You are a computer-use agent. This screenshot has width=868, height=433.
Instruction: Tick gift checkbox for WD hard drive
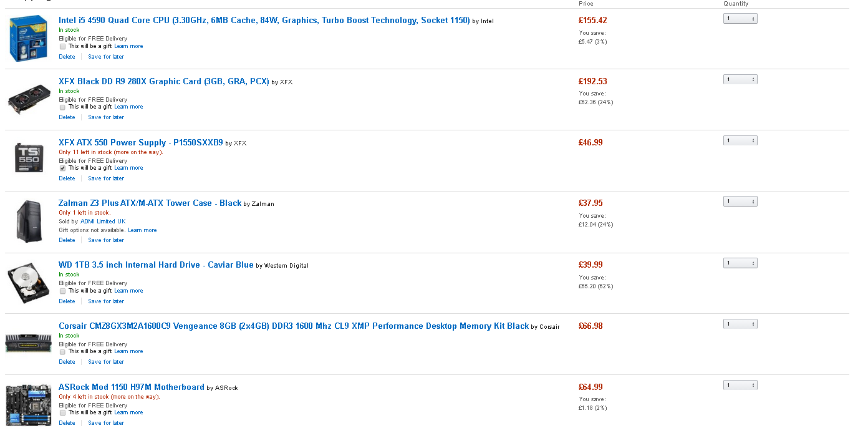click(x=62, y=291)
